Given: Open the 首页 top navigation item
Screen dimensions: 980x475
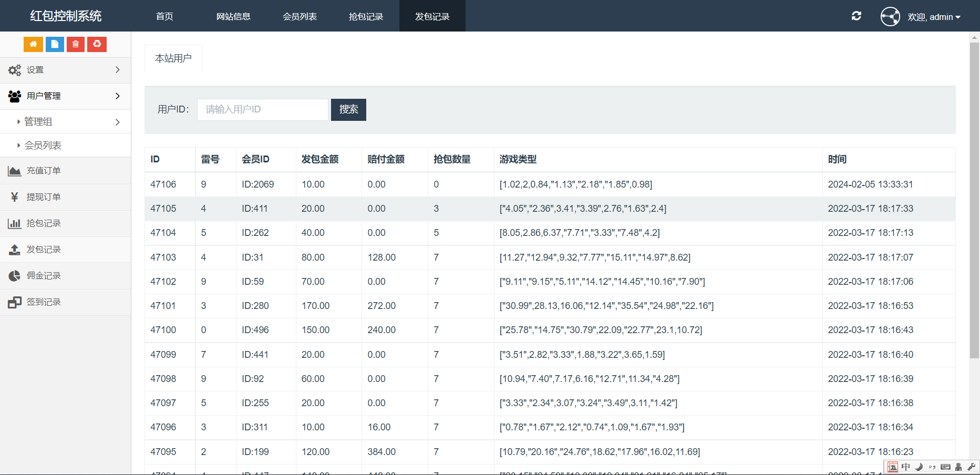Looking at the screenshot, I should click(164, 16).
